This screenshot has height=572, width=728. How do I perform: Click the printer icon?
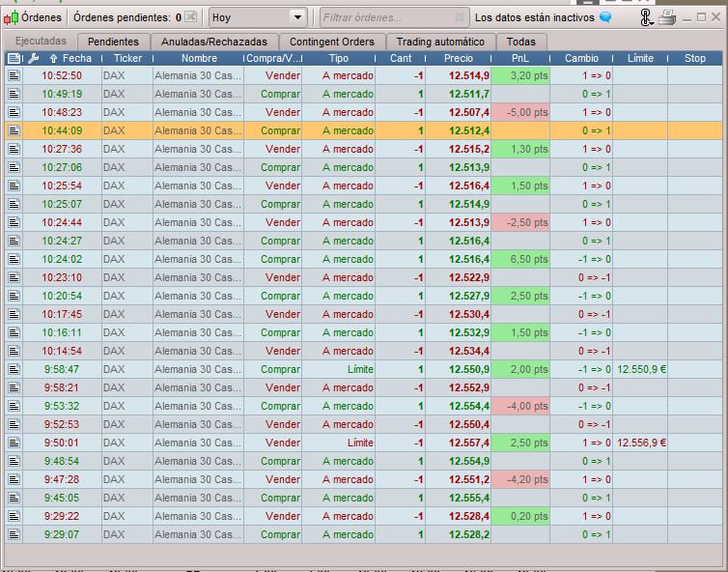point(668,17)
